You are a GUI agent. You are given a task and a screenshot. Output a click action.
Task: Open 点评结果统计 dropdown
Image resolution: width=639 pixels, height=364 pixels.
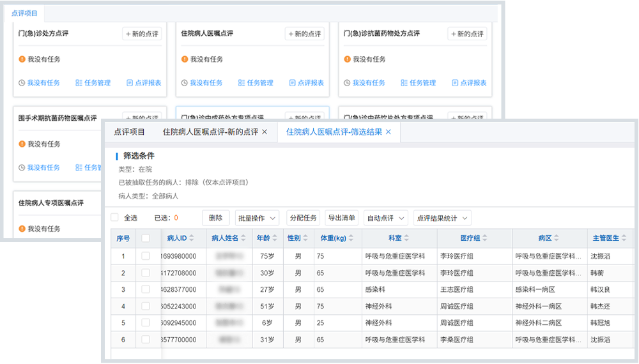pos(442,218)
